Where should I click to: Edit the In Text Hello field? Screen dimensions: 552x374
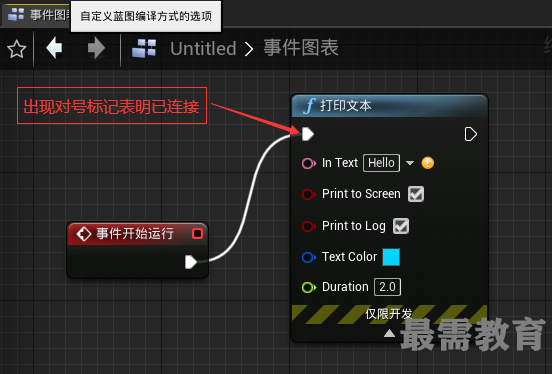[381, 163]
